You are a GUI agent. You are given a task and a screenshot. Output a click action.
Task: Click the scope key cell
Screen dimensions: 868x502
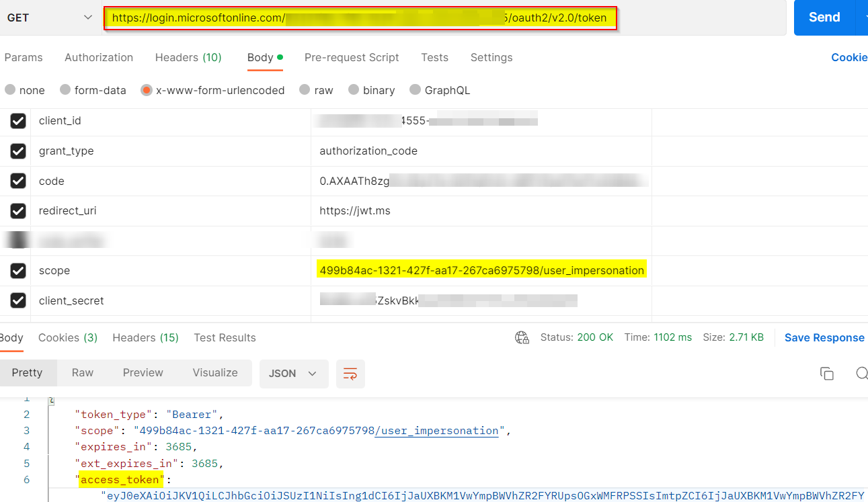click(x=171, y=271)
